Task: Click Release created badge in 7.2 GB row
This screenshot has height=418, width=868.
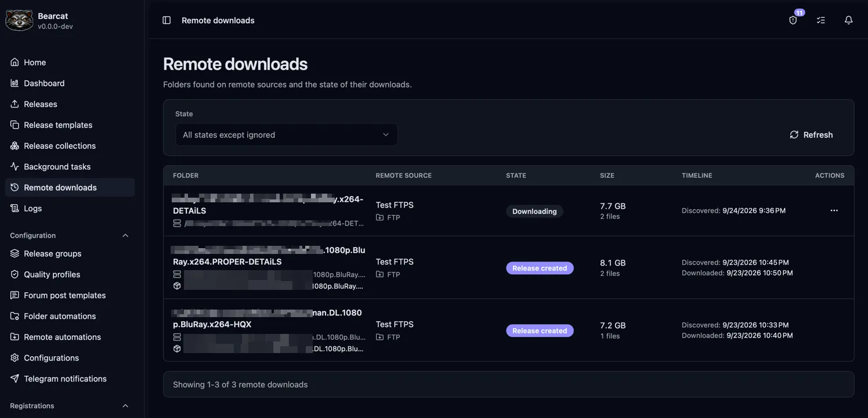Action: [540, 330]
